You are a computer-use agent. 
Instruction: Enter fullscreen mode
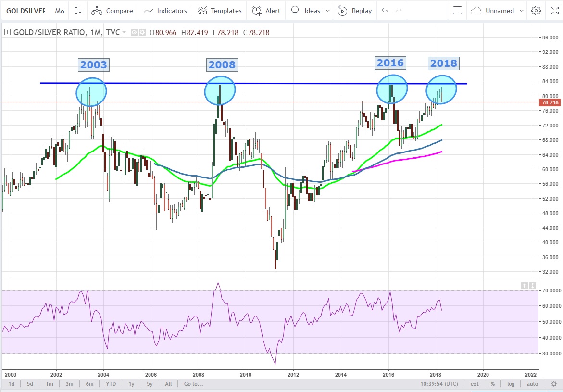tap(554, 11)
